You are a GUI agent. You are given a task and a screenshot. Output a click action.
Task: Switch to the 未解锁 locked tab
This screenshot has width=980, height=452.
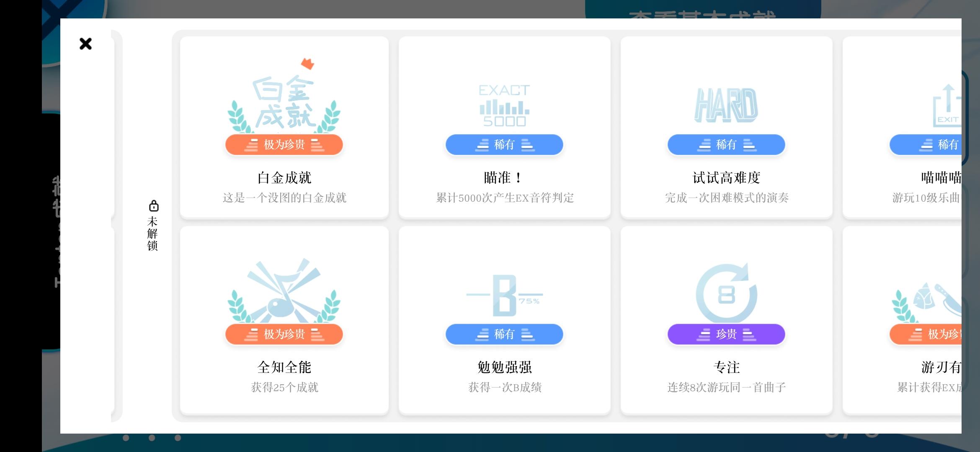152,234
